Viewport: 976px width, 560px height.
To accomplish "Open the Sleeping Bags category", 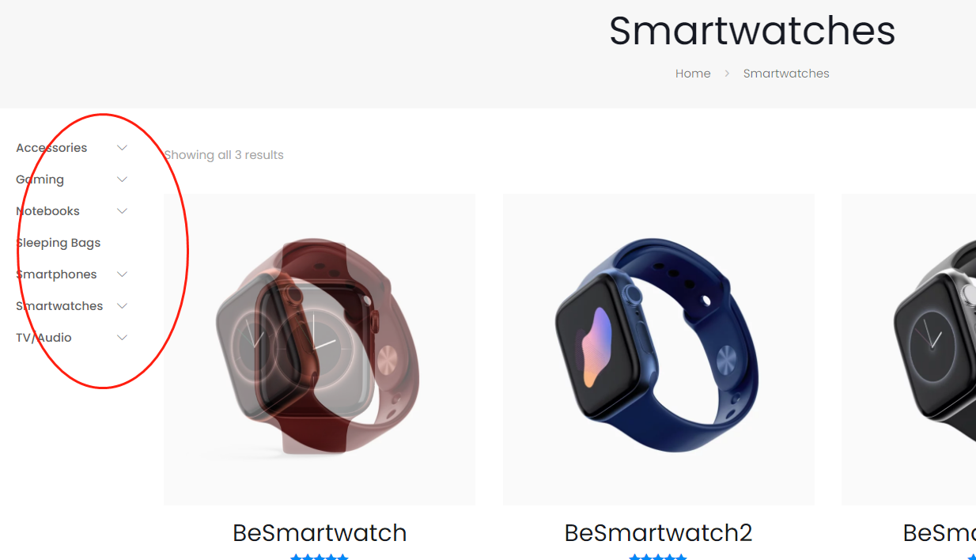I will [x=59, y=243].
